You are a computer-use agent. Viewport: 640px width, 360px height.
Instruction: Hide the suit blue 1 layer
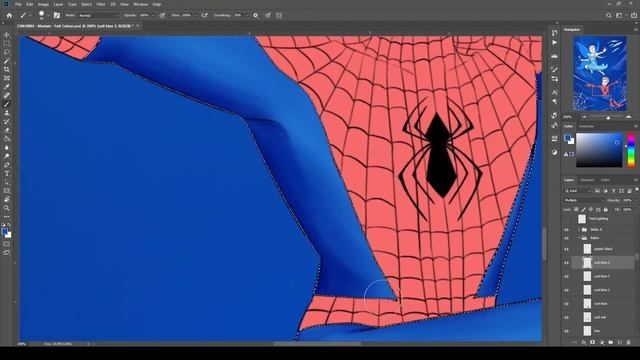point(567,290)
